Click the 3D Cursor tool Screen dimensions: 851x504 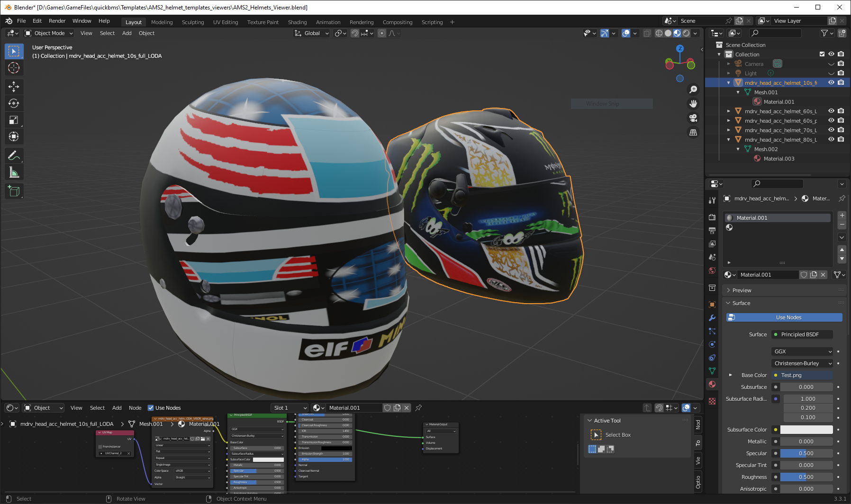point(14,68)
